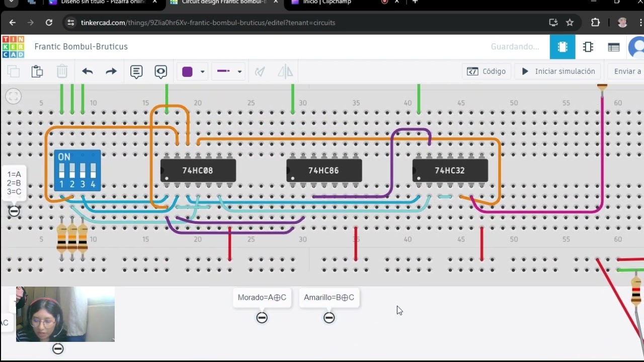The height and width of the screenshot is (362, 644).
Task: Undo the last action with the back arrow
Action: tap(88, 71)
